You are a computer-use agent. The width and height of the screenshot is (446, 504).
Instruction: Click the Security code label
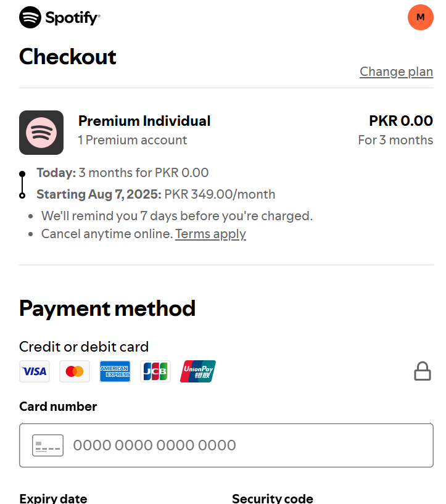point(273,498)
